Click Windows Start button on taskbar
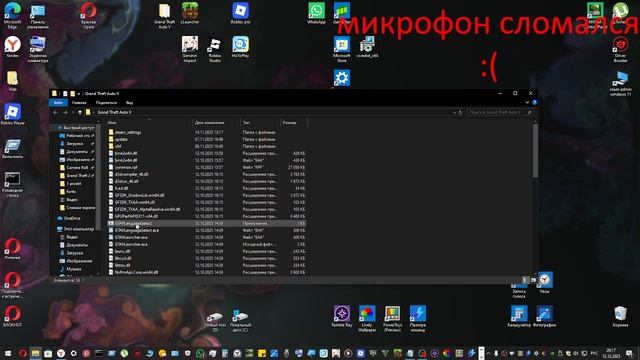 coord(8,353)
